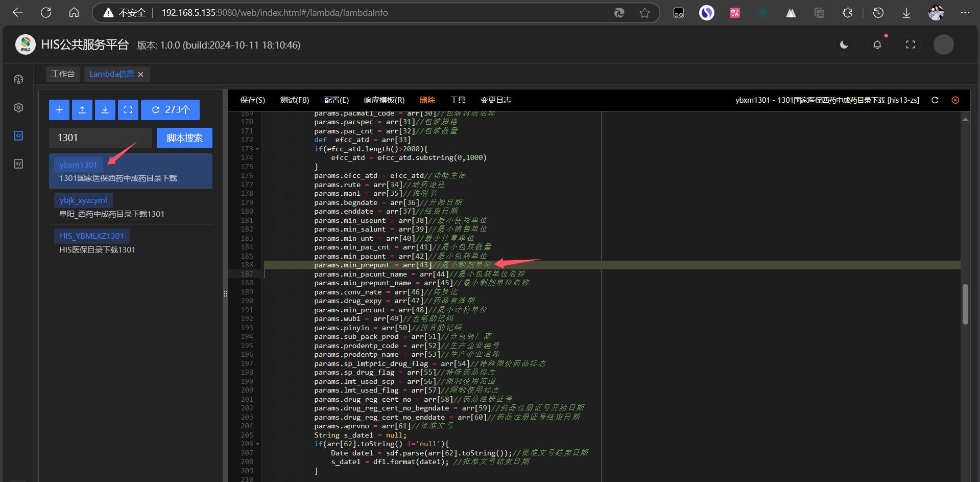Click the 不安全 site security warning
980x482 pixels.
point(125,13)
